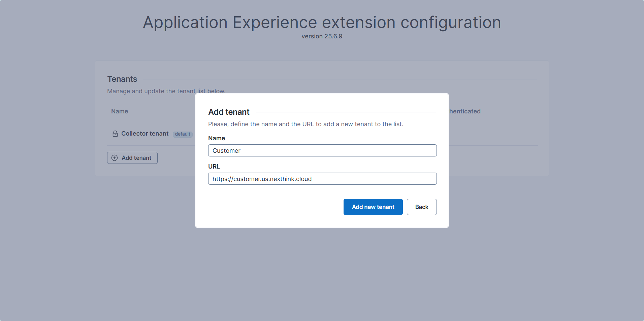Viewport: 644px width, 321px height.
Task: Click the Back button in the dialog
Action: tap(421, 207)
